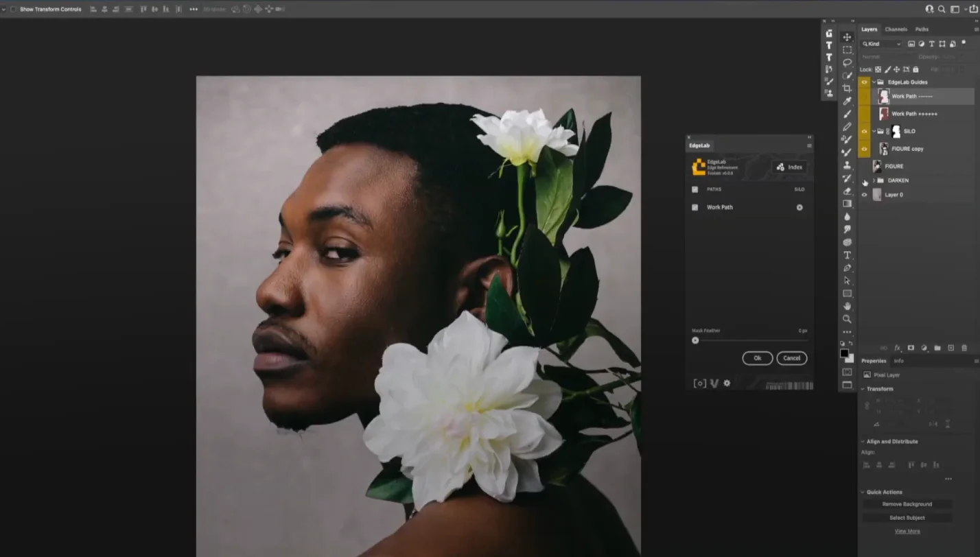Select the Move tool
Viewport: 980px width, 557px height.
click(x=847, y=37)
